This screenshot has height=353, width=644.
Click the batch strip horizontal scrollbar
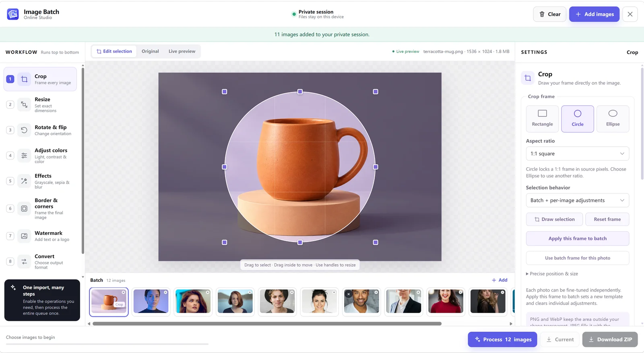click(x=267, y=324)
